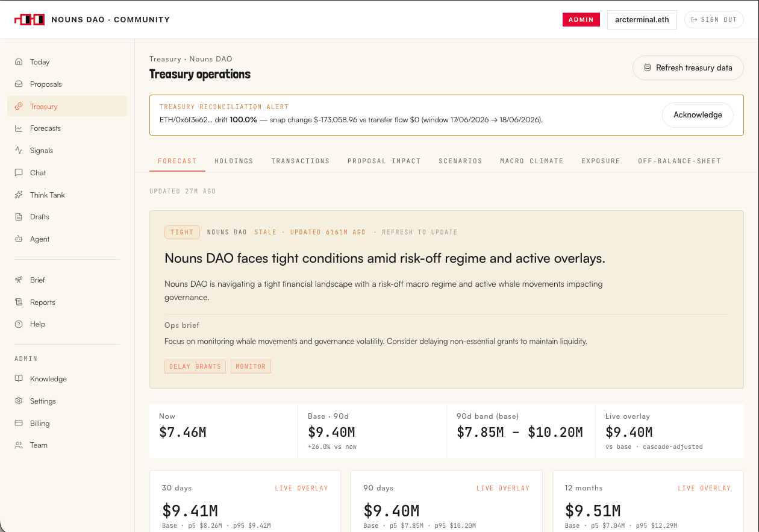Click the sign out arrow icon
The image size is (759, 532).
coord(694,19)
